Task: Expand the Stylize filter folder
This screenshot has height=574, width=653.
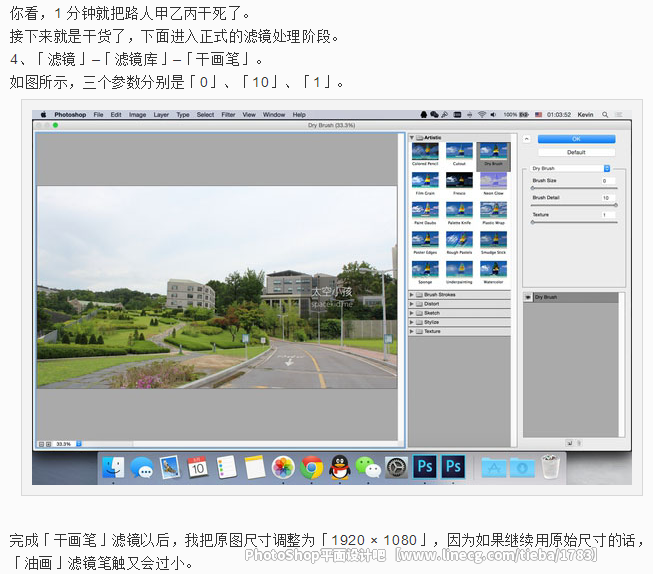Action: click(x=412, y=322)
